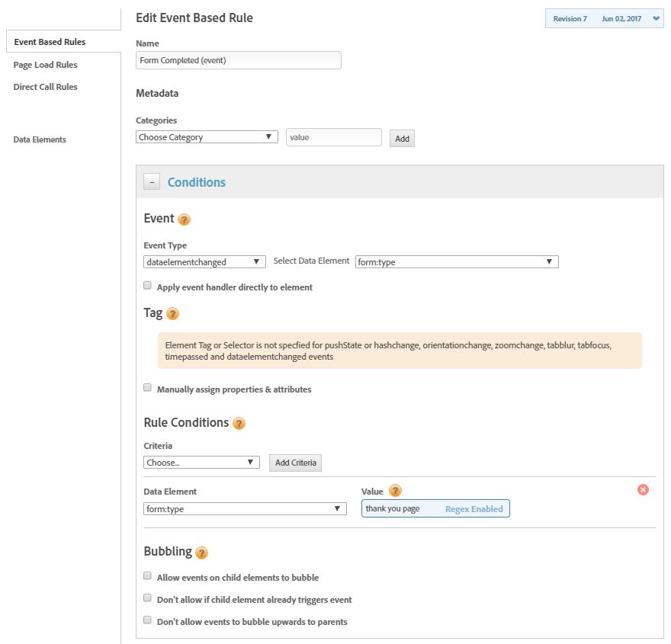Click the Add Criteria button
The height and width of the screenshot is (644, 671).
pyautogui.click(x=295, y=463)
